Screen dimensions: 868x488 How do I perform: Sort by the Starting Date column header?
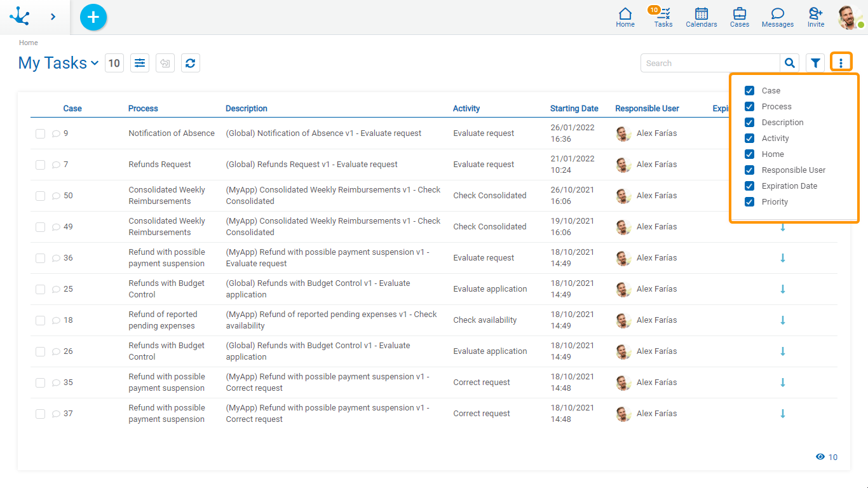(x=574, y=109)
